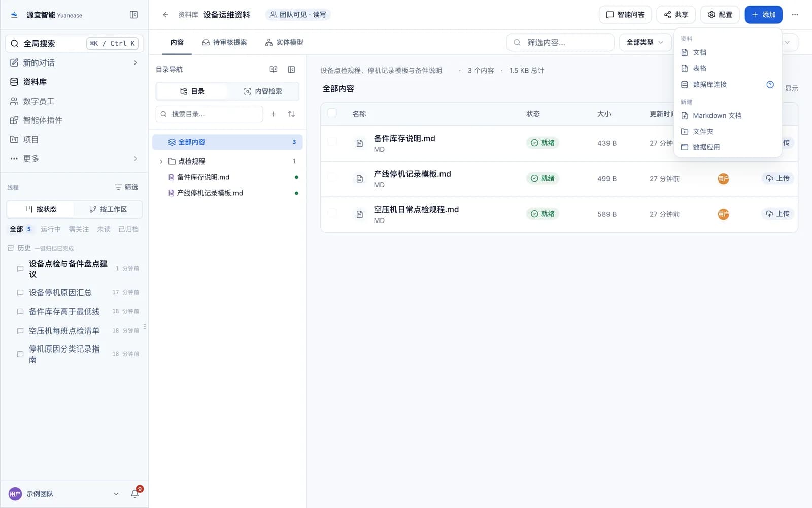Click 上传 for 空压机日常点检规程.md
This screenshot has width=812, height=508.
777,214
